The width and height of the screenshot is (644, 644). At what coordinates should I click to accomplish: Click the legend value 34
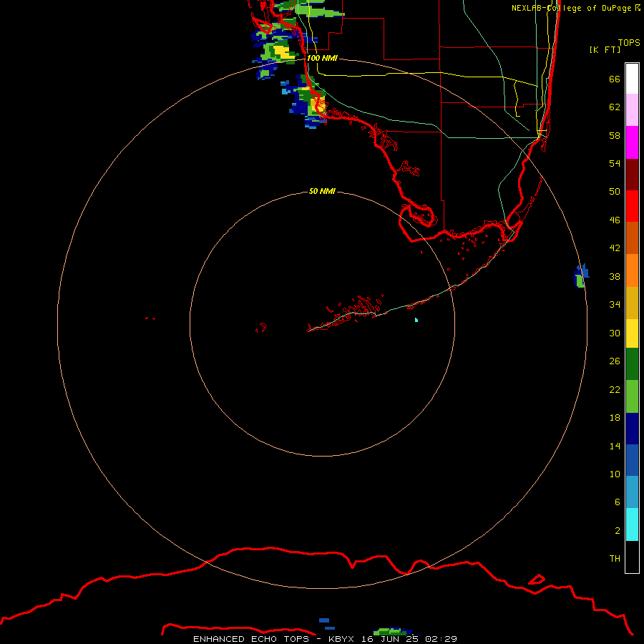(x=615, y=304)
